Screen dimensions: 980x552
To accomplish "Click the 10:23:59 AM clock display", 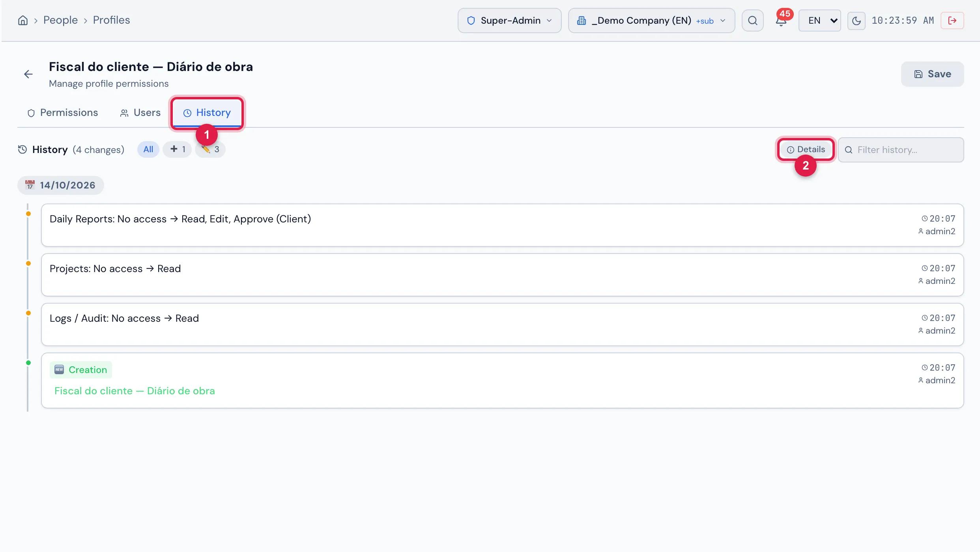I will click(x=903, y=21).
